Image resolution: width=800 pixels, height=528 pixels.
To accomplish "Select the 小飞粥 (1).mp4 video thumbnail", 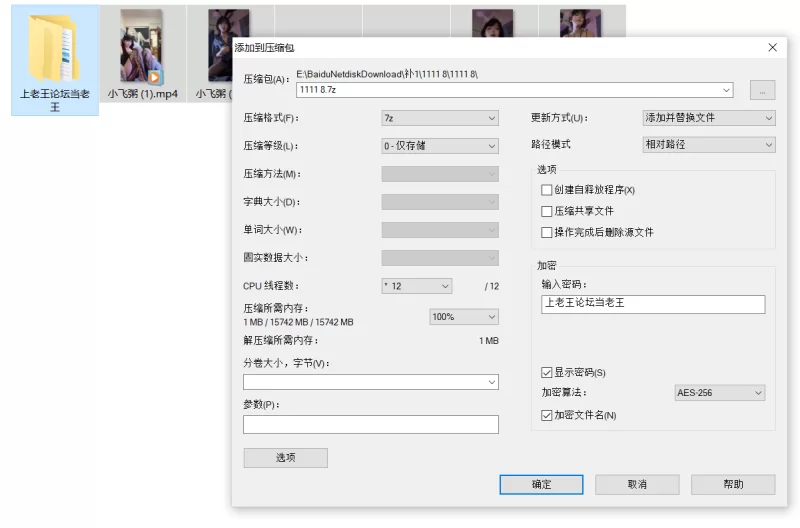I will 142,47.
